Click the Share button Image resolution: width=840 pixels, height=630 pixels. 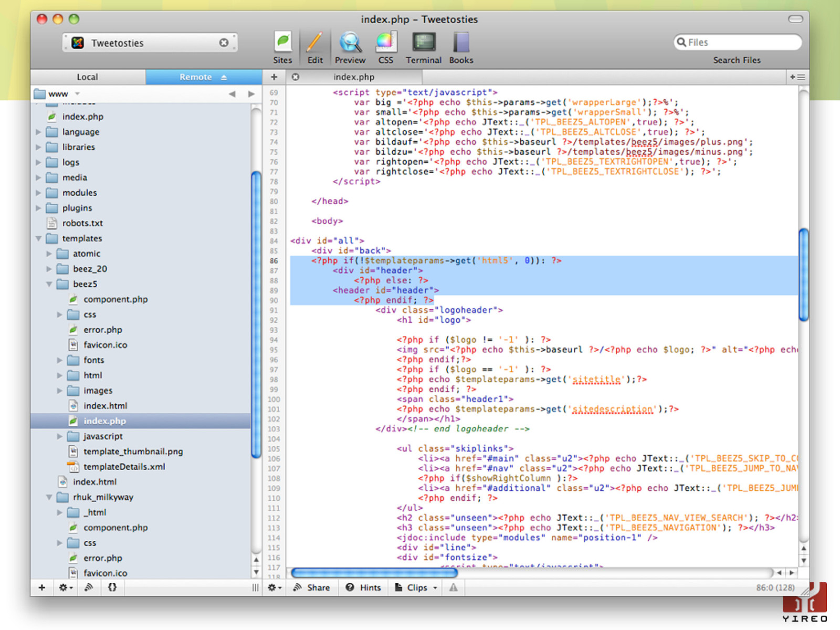[x=312, y=587]
